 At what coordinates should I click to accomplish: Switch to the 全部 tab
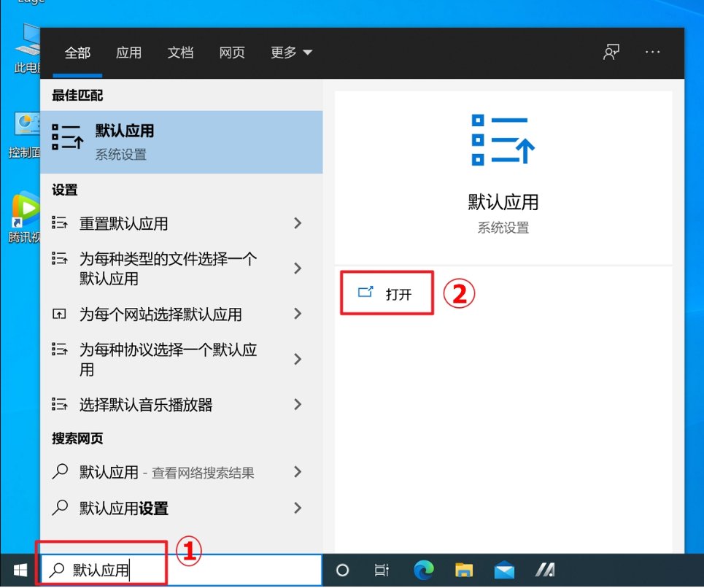click(77, 53)
